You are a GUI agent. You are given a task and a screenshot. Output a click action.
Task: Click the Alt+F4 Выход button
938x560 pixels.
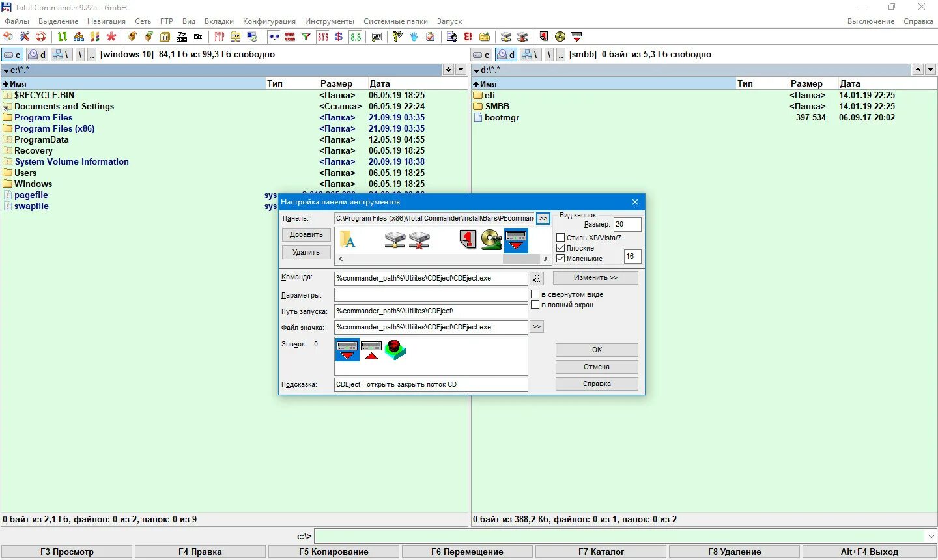pyautogui.click(x=869, y=552)
